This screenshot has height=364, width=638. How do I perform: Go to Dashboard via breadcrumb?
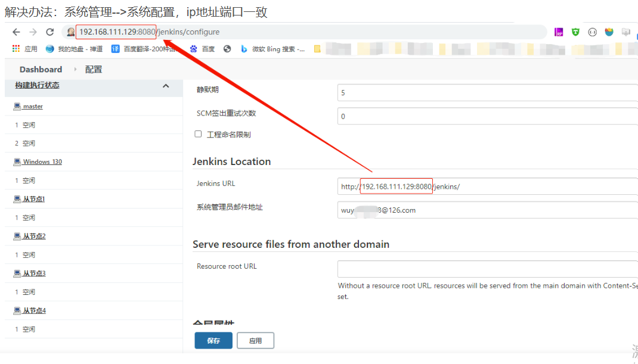click(41, 69)
